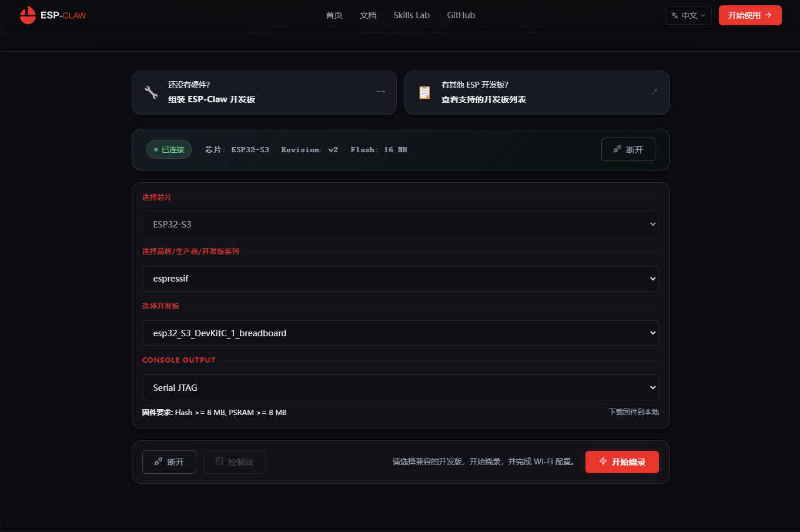Click 断开 button in connection status bar
Viewport: 800px width, 532px height.
[628, 149]
